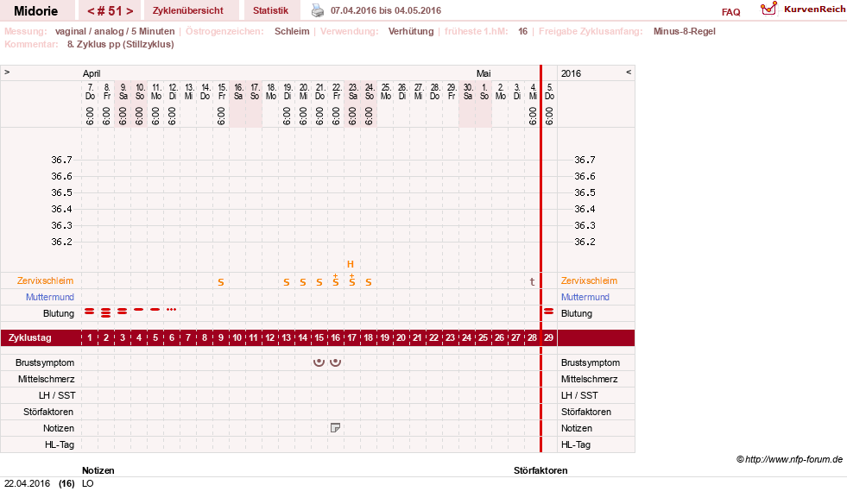Click cervical mucus S on cycle day 15
Screen dimensions: 847x504
click(x=319, y=282)
